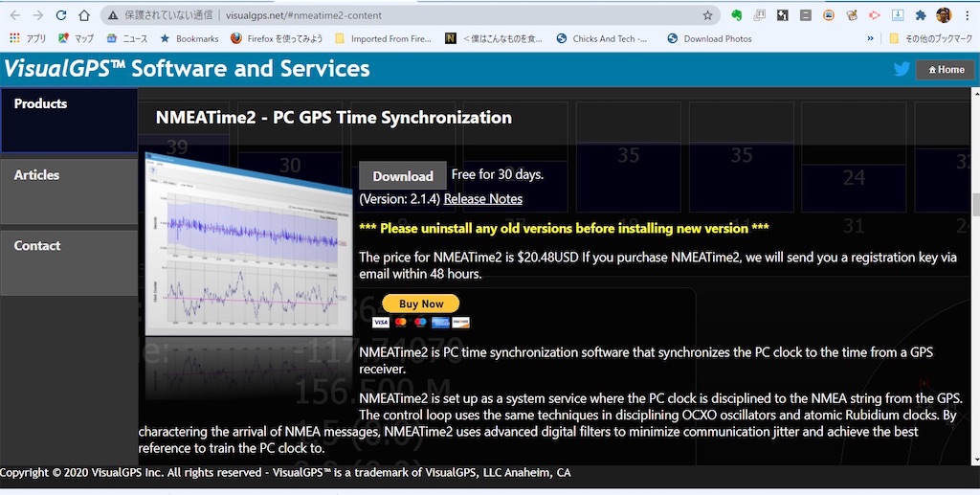The width and height of the screenshot is (980, 495).
Task: Click the gray lined-square extension icon
Action: (x=806, y=15)
